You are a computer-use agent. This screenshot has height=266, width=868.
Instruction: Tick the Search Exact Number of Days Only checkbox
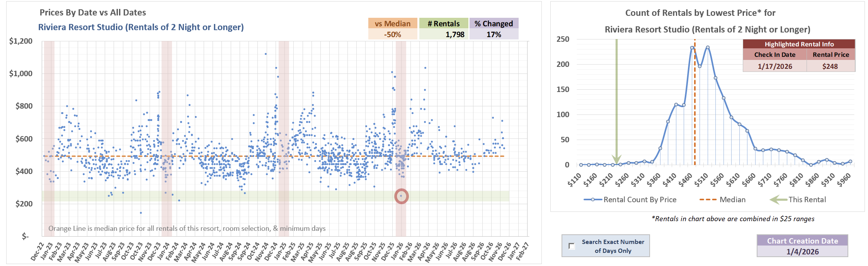click(x=572, y=246)
